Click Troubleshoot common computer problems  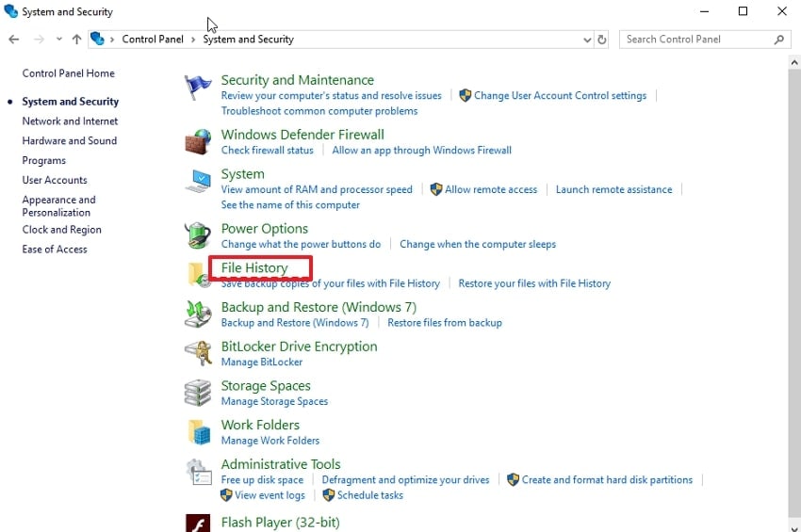click(x=319, y=111)
